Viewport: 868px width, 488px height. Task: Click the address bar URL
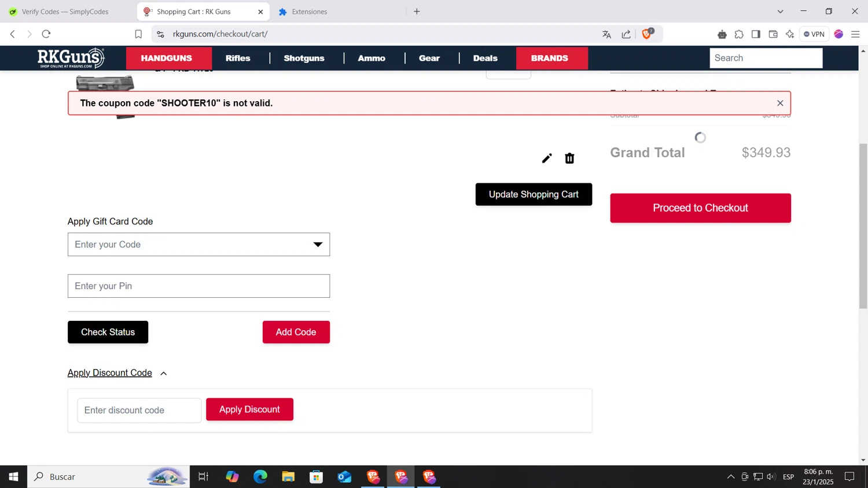point(220,34)
